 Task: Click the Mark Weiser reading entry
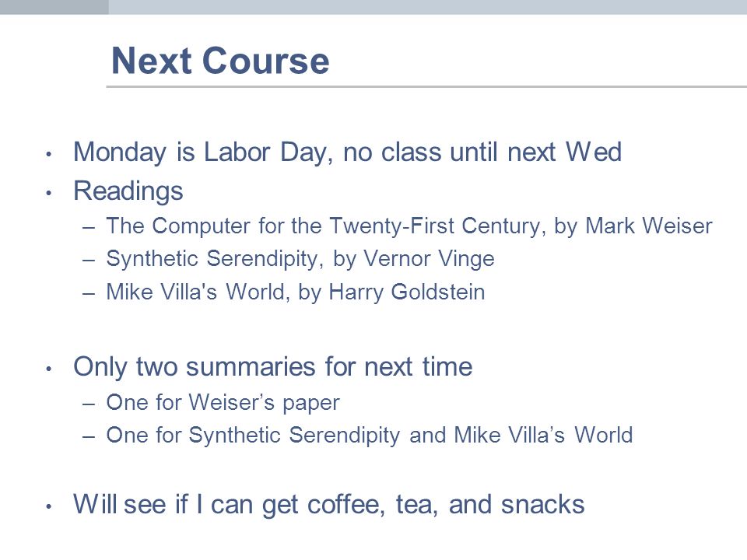(x=409, y=226)
